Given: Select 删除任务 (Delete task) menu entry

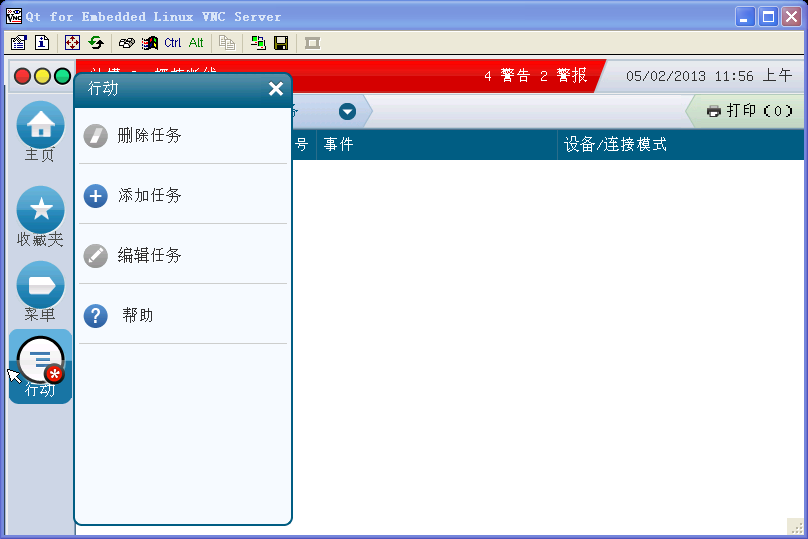Looking at the screenshot, I should [150, 135].
